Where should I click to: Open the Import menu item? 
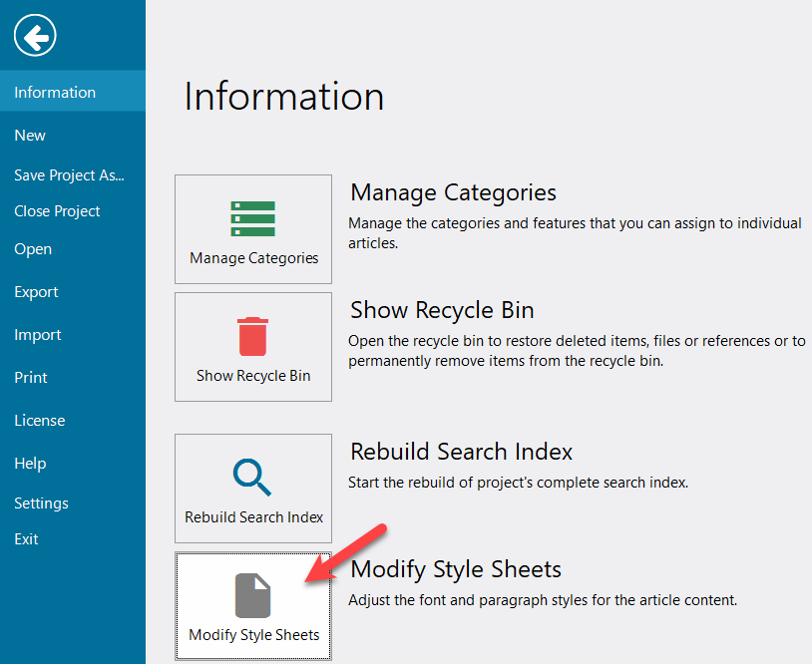point(37,334)
